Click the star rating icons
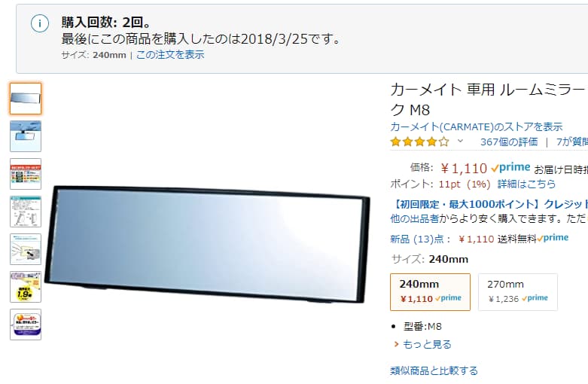This screenshot has width=588, height=384. [419, 142]
